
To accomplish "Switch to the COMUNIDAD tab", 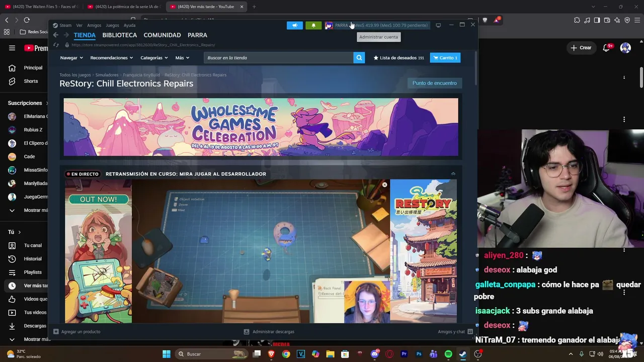I will [162, 35].
